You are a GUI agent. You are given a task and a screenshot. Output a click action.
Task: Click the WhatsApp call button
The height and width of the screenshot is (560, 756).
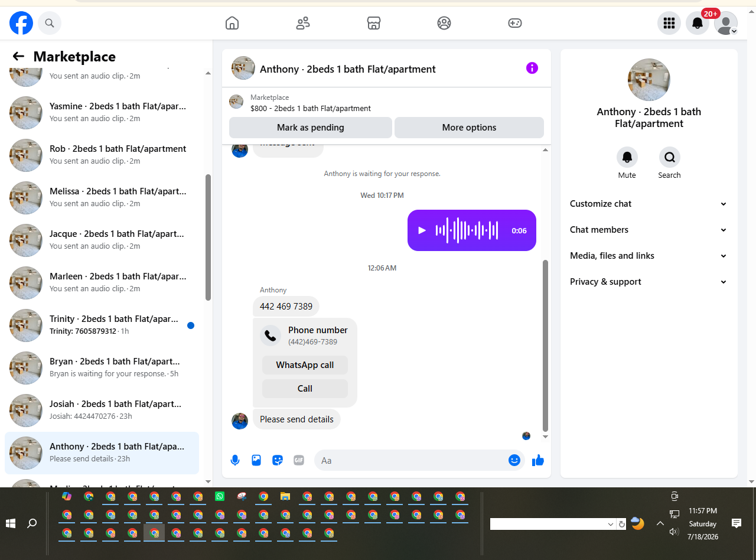point(305,365)
